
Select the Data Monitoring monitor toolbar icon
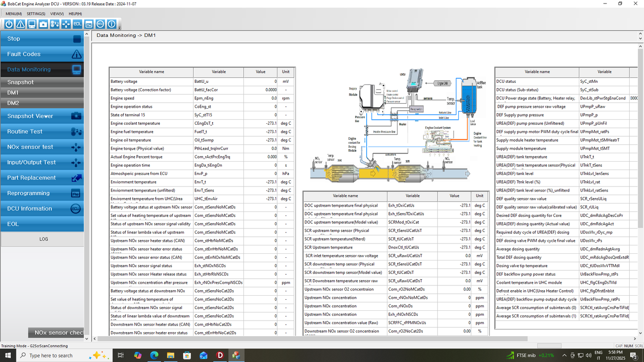coord(32,24)
